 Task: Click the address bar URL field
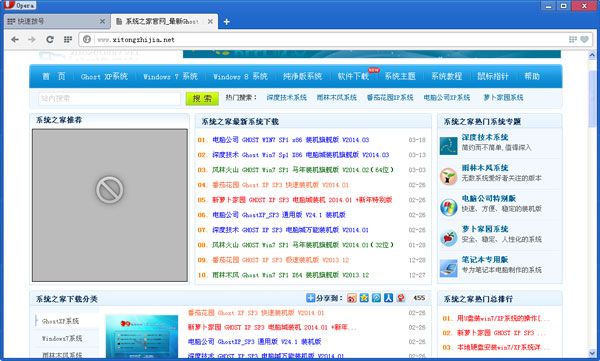coord(329,39)
